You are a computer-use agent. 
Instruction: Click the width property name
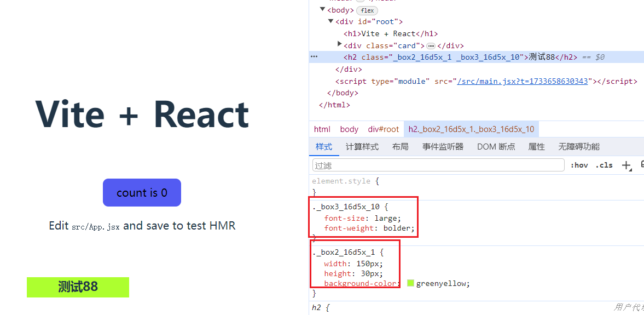pos(335,264)
